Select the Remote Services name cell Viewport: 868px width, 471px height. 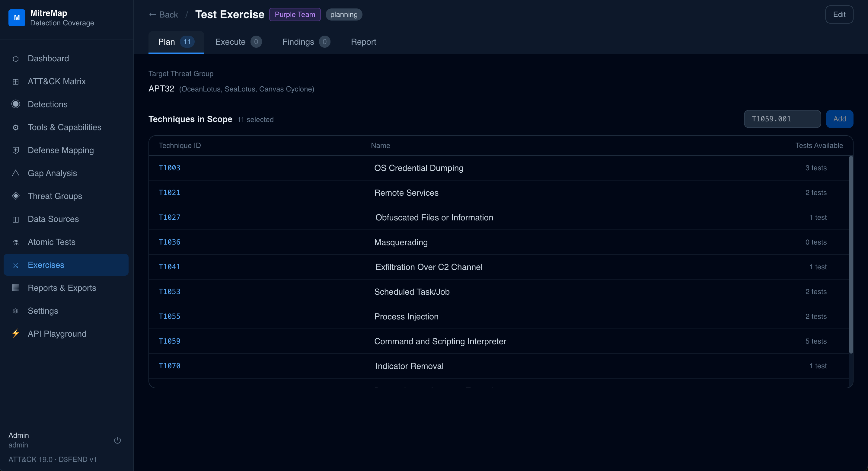(x=406, y=193)
